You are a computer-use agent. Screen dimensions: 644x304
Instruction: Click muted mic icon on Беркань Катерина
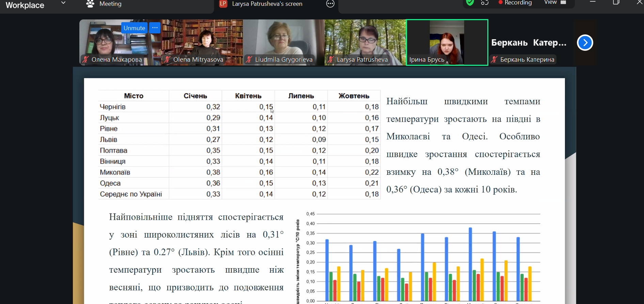click(494, 60)
